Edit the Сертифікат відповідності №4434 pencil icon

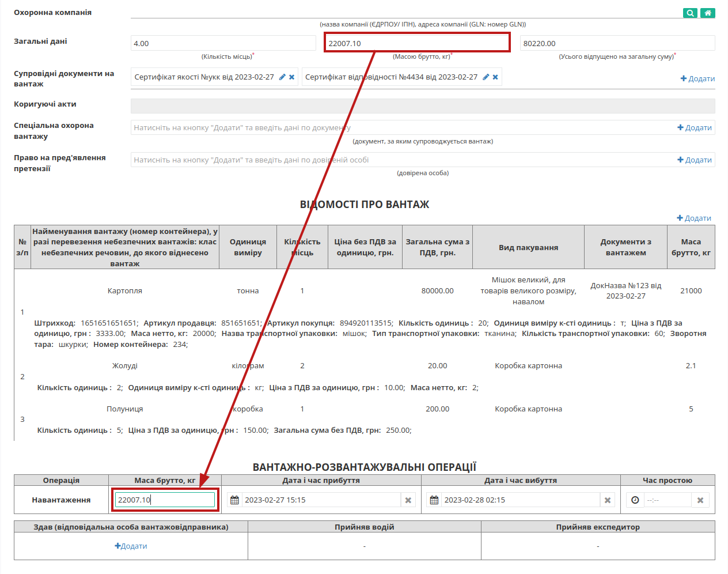coord(486,77)
